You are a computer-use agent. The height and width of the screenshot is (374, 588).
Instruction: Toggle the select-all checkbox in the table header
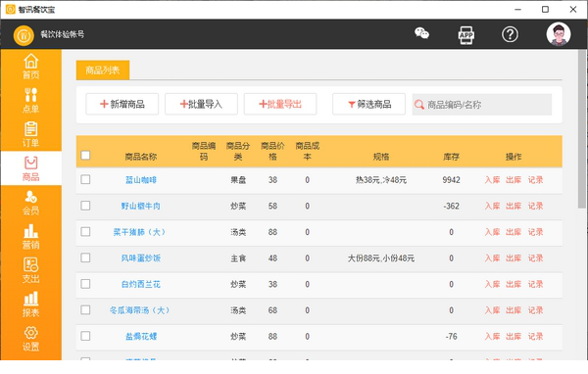(85, 155)
